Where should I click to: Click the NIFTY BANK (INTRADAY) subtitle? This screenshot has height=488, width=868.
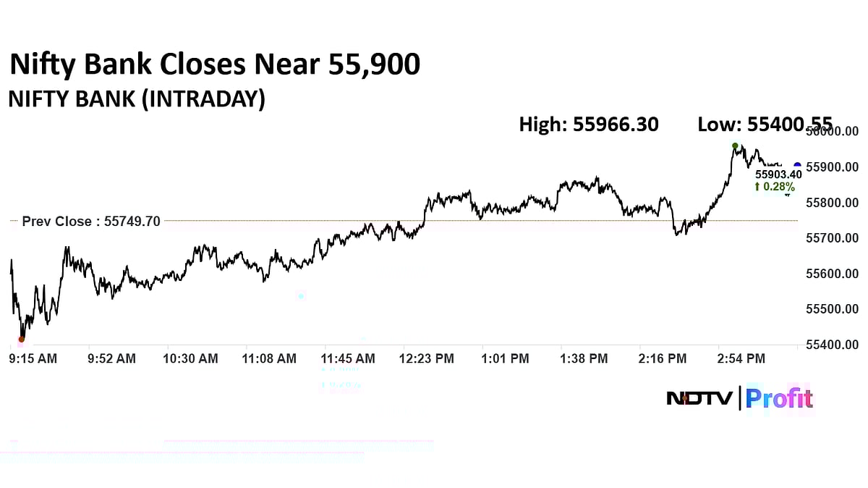(x=136, y=99)
